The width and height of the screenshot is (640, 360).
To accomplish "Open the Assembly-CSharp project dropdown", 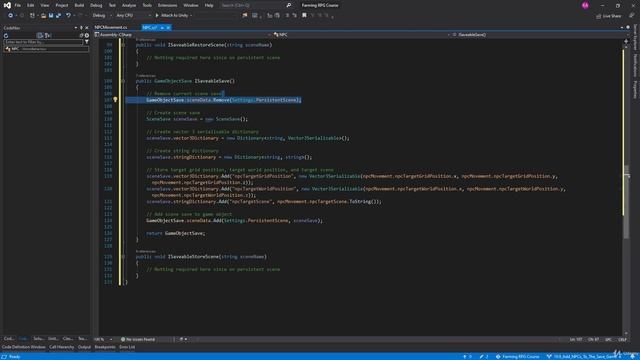I will 182,35.
